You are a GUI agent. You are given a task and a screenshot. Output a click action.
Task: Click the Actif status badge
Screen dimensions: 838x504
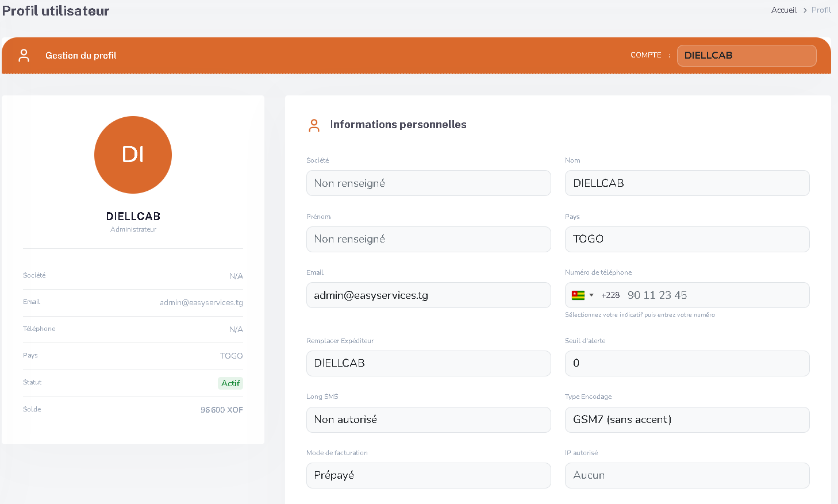point(230,383)
